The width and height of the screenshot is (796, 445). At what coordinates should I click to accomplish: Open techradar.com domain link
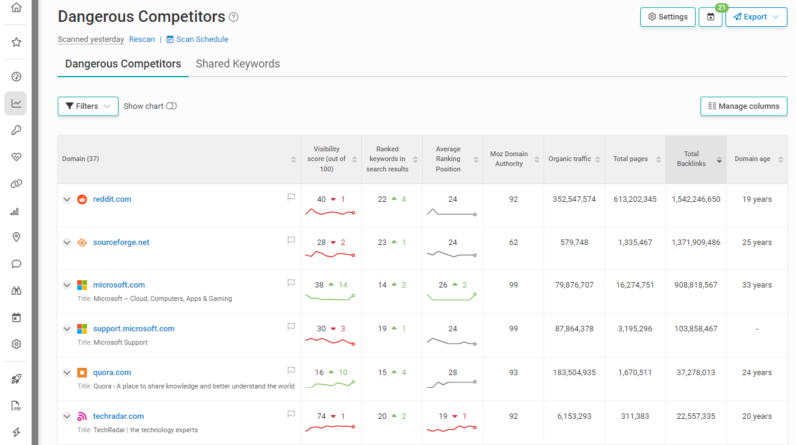pos(118,416)
